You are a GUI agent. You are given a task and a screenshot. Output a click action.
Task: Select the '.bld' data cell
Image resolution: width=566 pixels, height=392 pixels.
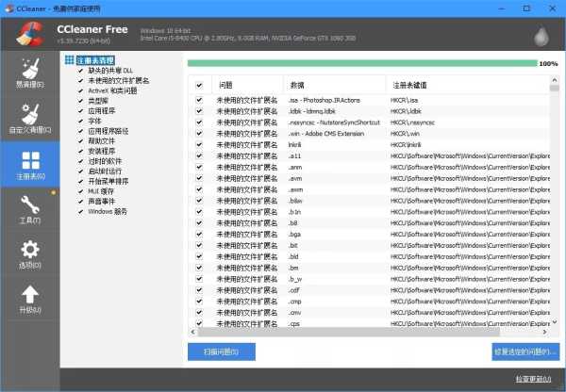[293, 256]
